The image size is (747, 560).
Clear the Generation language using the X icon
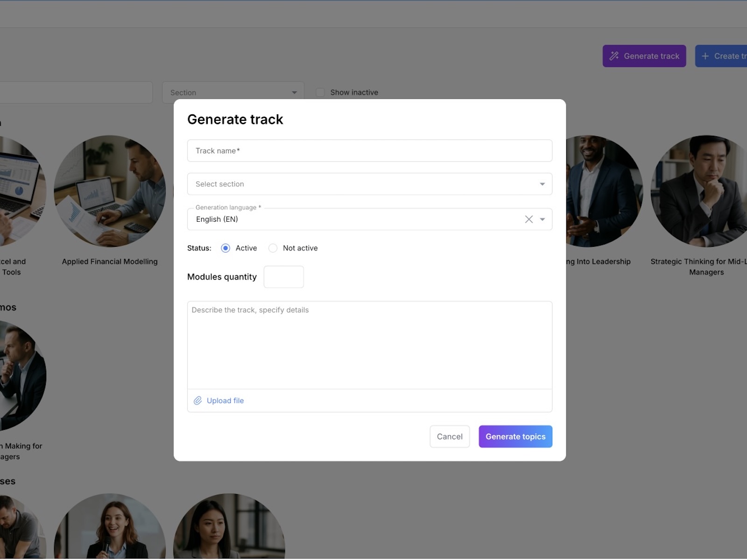click(x=528, y=219)
